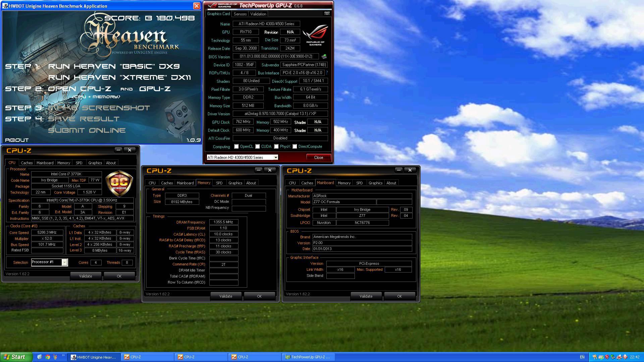Click the GPU name field in GPU-Z
Image resolution: width=644 pixels, height=362 pixels.
(x=266, y=24)
